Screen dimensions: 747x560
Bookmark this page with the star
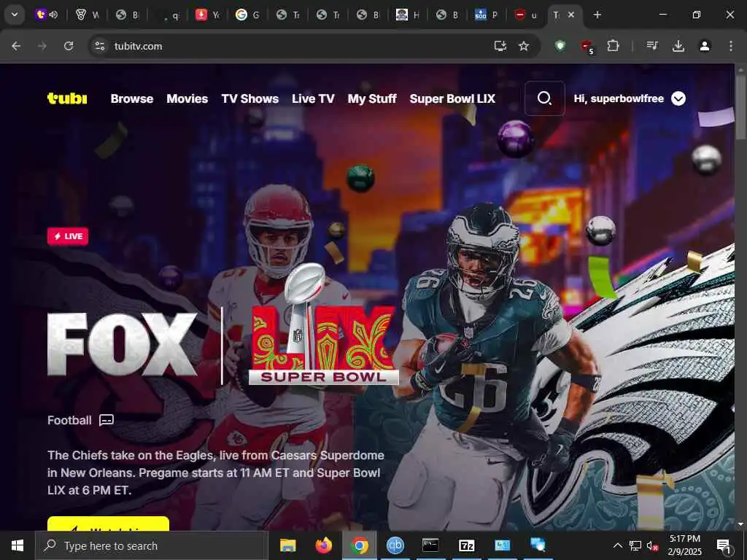click(524, 46)
